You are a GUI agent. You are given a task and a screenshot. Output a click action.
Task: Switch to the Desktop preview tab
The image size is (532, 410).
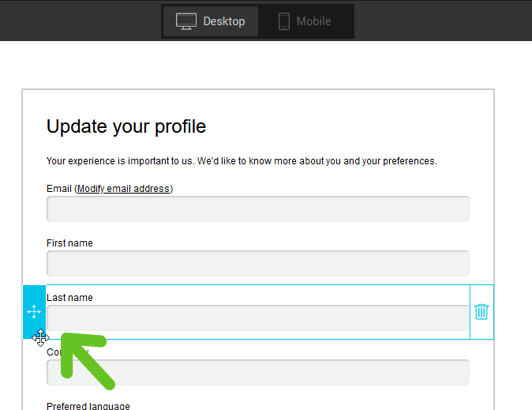click(211, 21)
